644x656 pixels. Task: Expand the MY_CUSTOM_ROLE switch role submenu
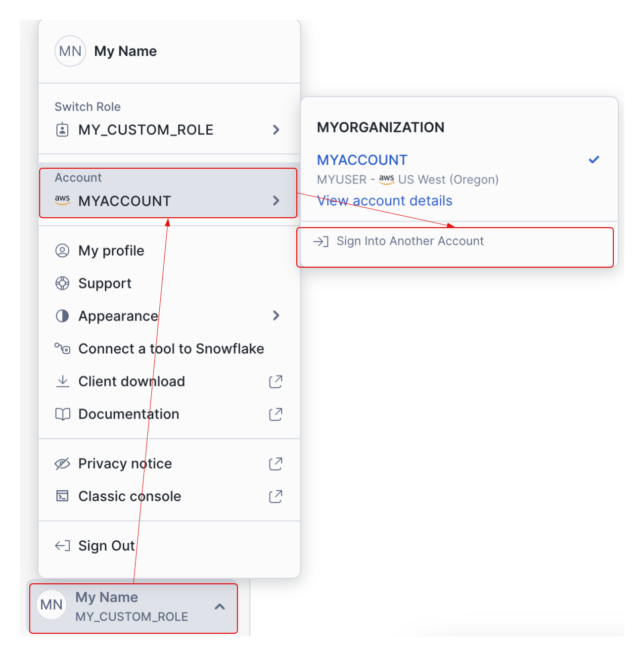click(276, 130)
